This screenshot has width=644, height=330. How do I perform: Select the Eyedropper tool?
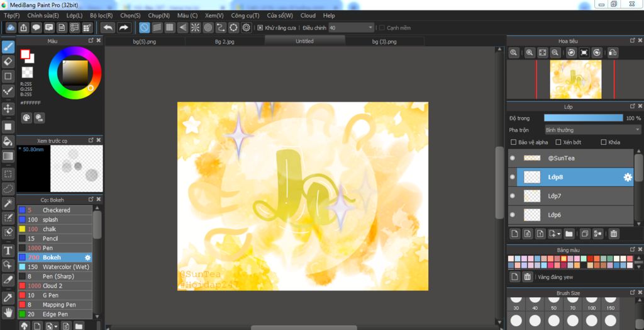tap(8, 297)
